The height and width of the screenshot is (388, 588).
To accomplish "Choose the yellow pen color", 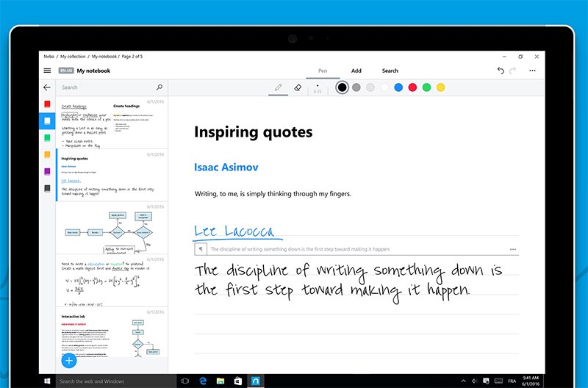I will coord(440,87).
